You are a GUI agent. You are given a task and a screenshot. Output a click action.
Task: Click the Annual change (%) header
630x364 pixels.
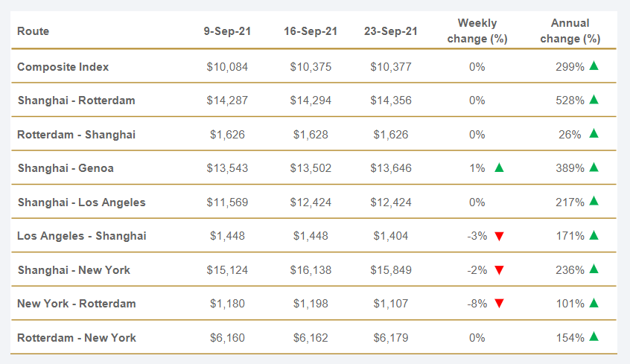[570, 31]
